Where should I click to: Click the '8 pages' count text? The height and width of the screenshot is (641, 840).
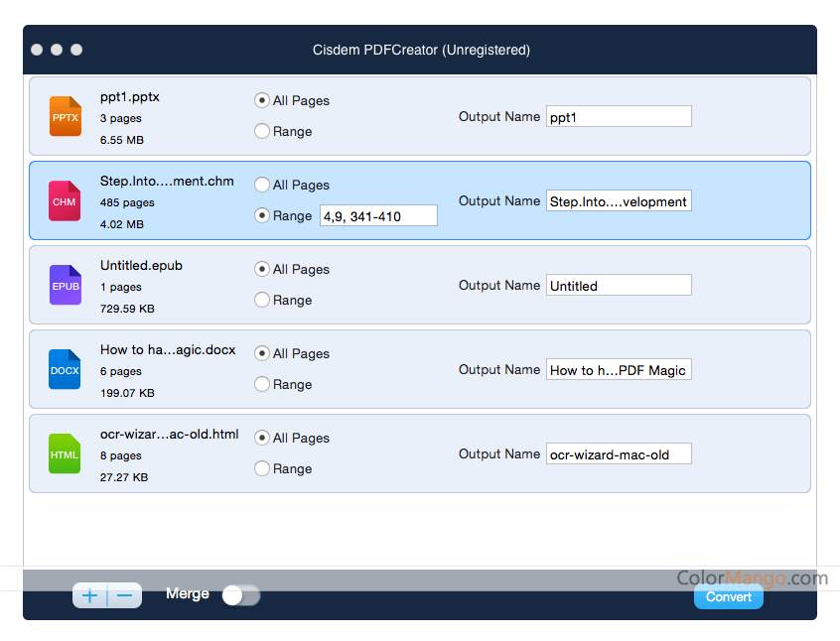pos(120,455)
